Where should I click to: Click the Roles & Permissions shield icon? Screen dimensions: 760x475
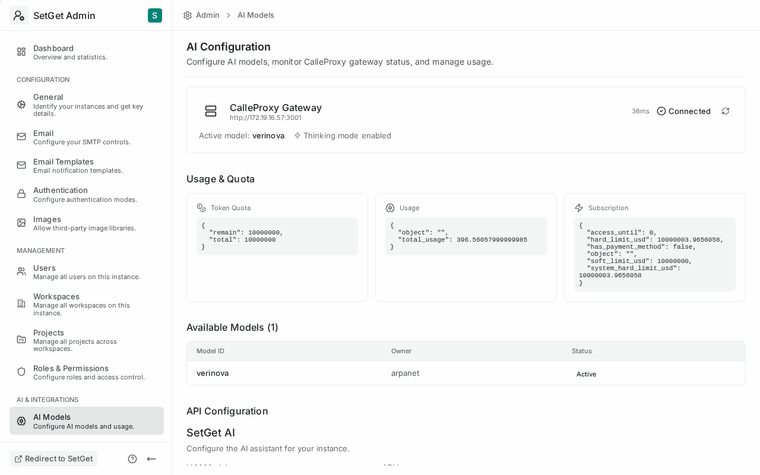tap(21, 372)
